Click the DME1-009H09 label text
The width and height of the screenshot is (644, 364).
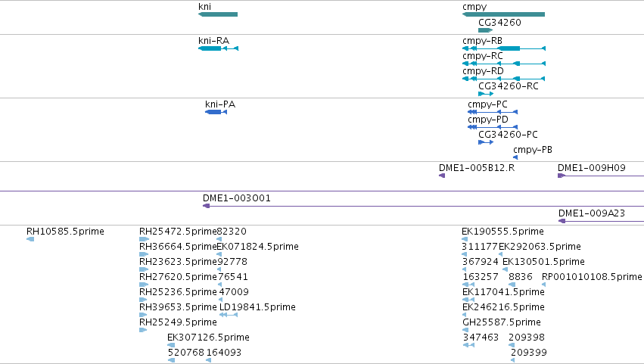pos(592,167)
